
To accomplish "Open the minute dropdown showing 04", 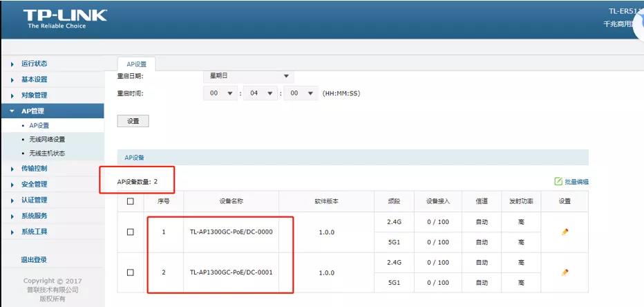I will pyautogui.click(x=261, y=93).
